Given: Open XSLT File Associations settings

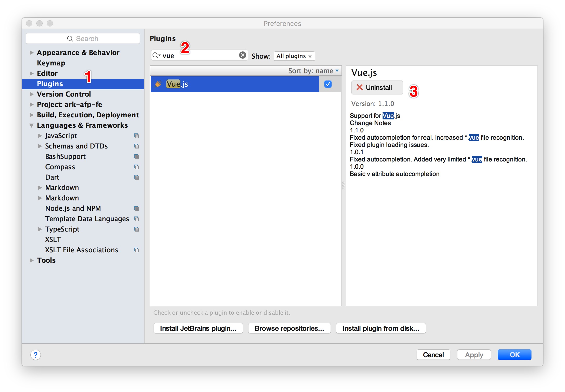Looking at the screenshot, I should point(82,250).
